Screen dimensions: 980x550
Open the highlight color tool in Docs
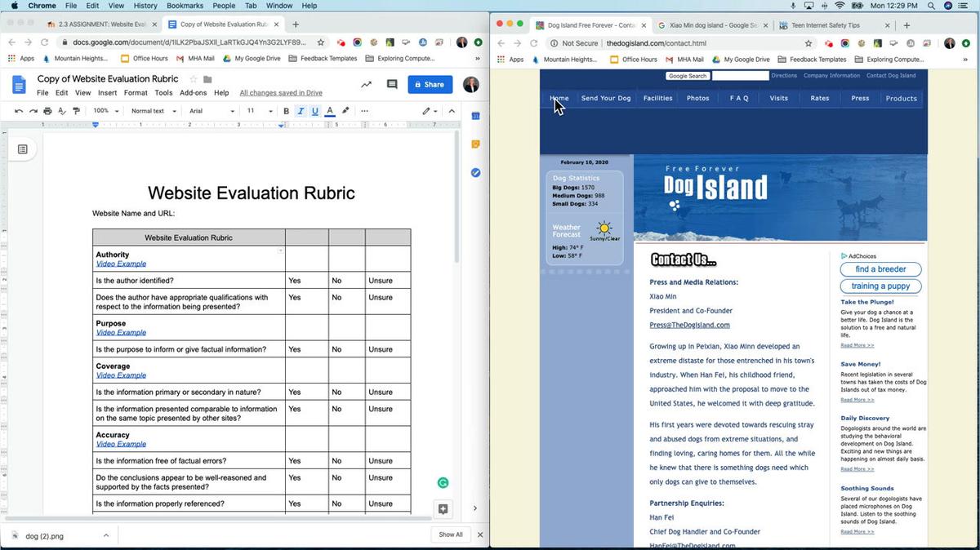tap(345, 111)
